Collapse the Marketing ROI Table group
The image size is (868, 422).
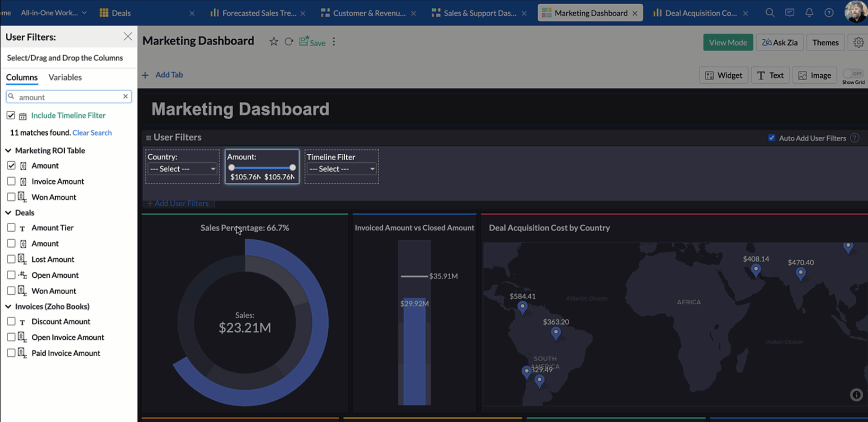[x=8, y=151]
